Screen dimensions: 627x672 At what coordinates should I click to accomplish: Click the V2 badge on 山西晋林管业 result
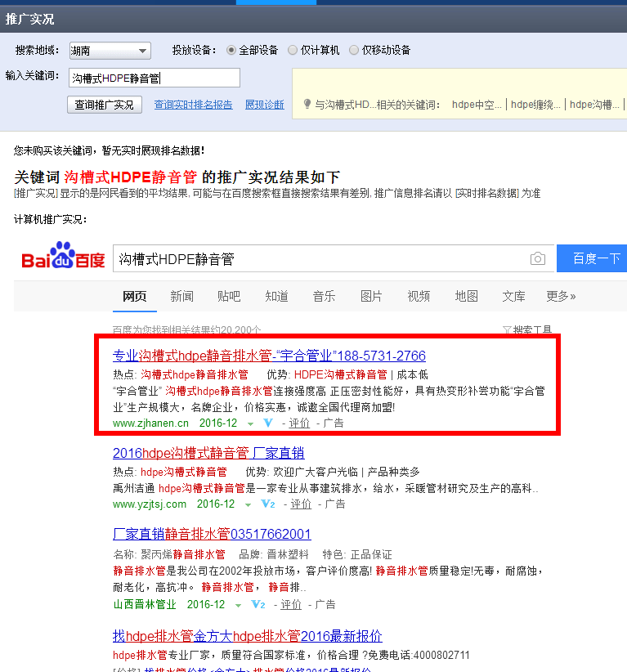point(258,605)
